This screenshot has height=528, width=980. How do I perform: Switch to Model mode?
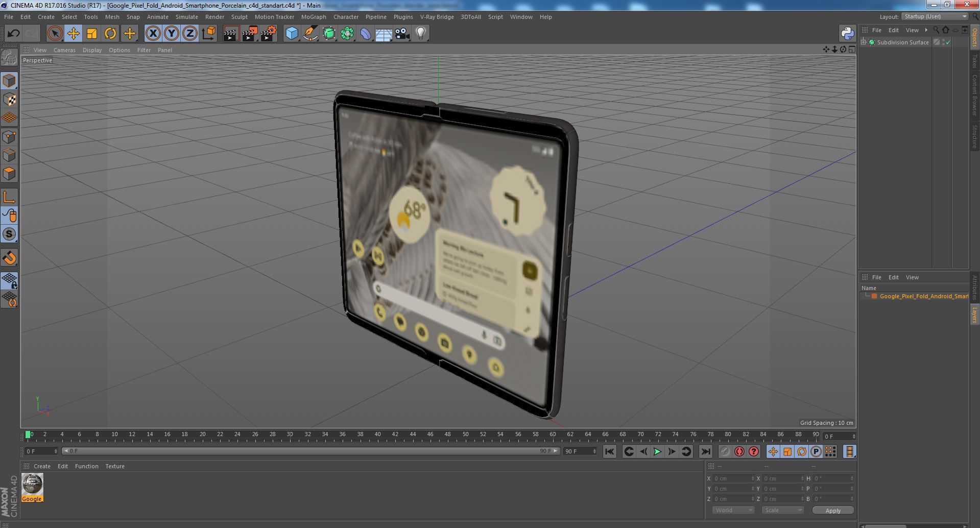9,81
